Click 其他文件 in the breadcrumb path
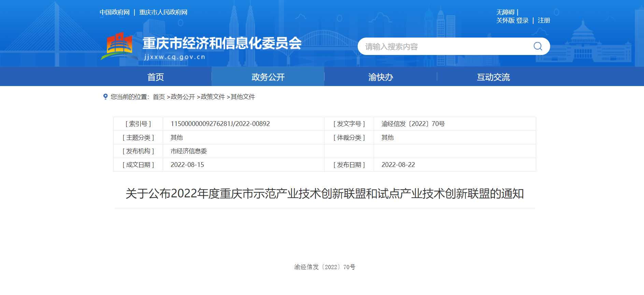This screenshot has width=644, height=295. coord(243,97)
